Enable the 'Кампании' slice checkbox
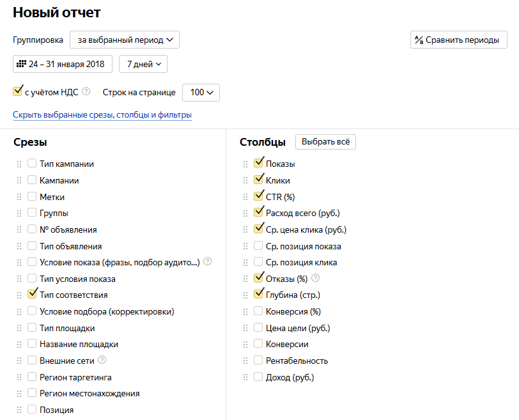The width and height of the screenshot is (519, 420). point(32,180)
